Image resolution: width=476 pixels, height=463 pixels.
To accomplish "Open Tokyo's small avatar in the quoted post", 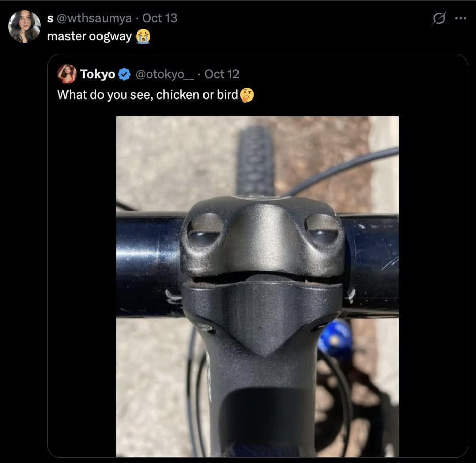I will click(x=66, y=74).
